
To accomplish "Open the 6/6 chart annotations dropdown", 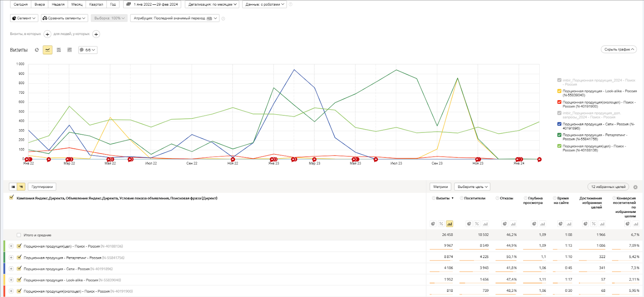I will 88,50.
